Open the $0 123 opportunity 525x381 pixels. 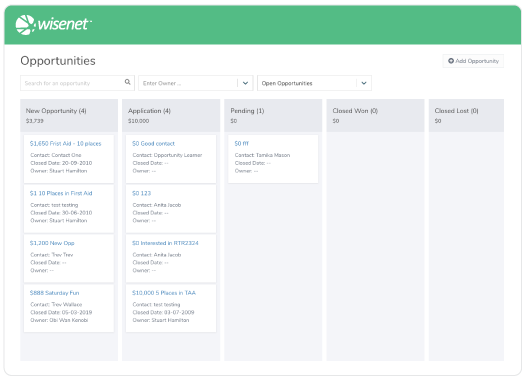click(x=141, y=194)
